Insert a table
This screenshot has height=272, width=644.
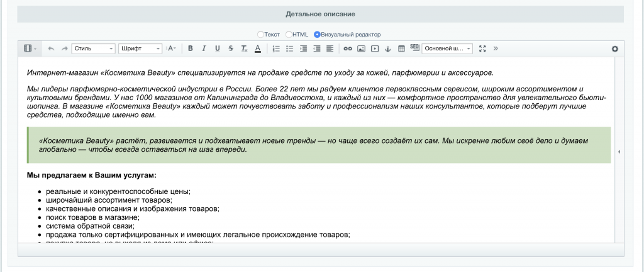(401, 48)
